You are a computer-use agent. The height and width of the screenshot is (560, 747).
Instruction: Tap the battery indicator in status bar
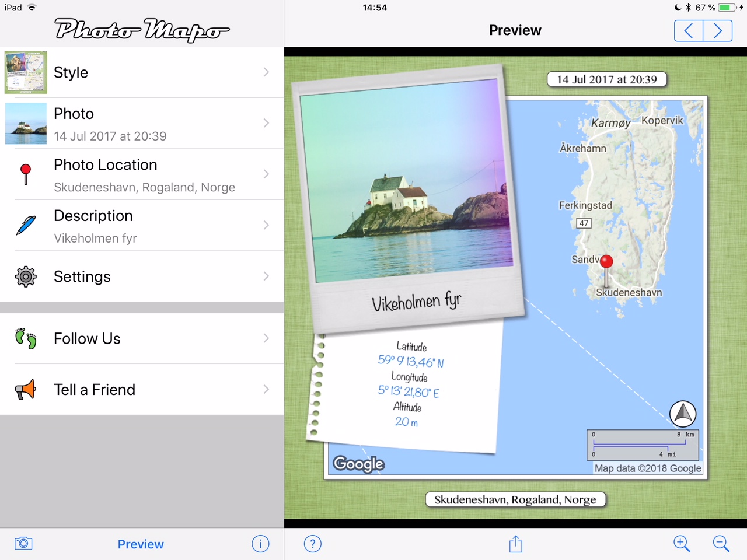[727, 8]
